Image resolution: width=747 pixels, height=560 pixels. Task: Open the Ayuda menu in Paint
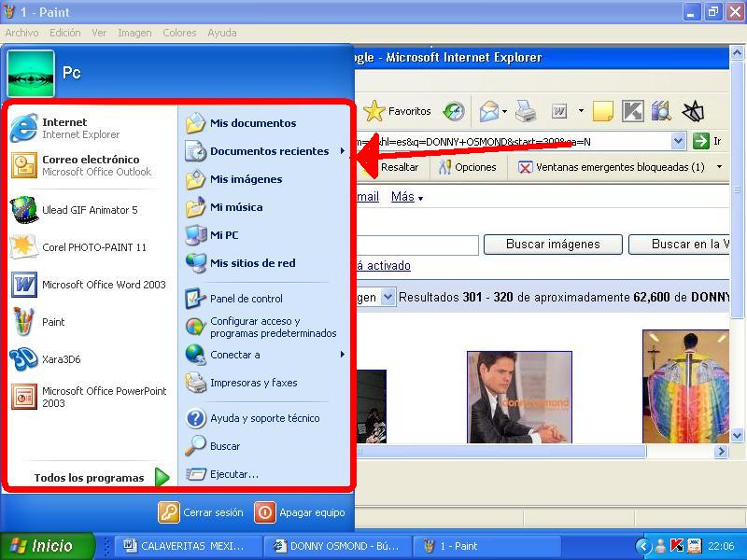222,33
